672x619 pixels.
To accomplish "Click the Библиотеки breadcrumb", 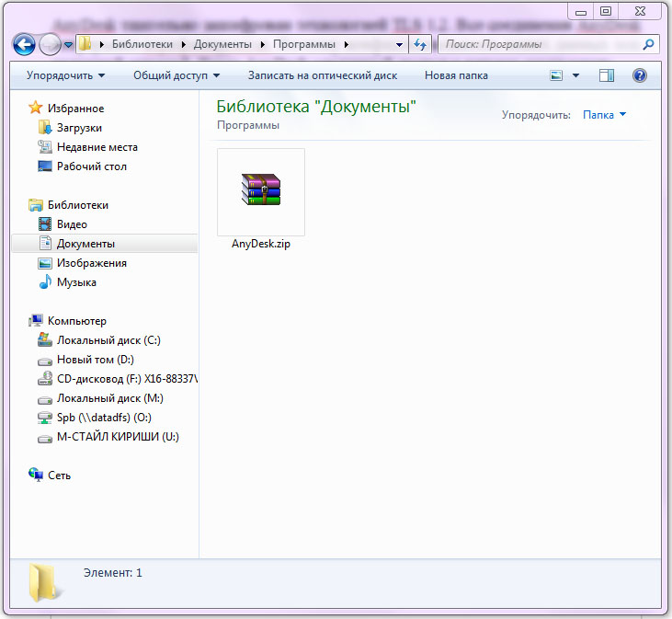I will pos(142,44).
